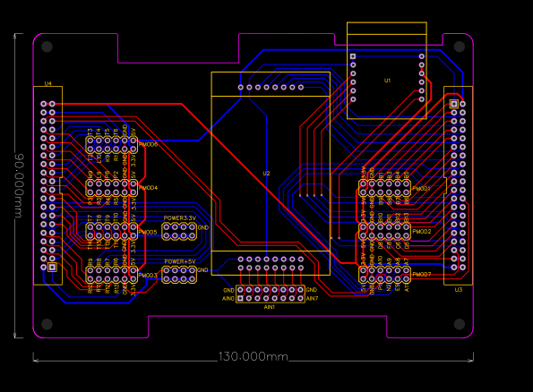The image size is (533, 392).
Task: Select the U4 component label
Action: tap(48, 83)
